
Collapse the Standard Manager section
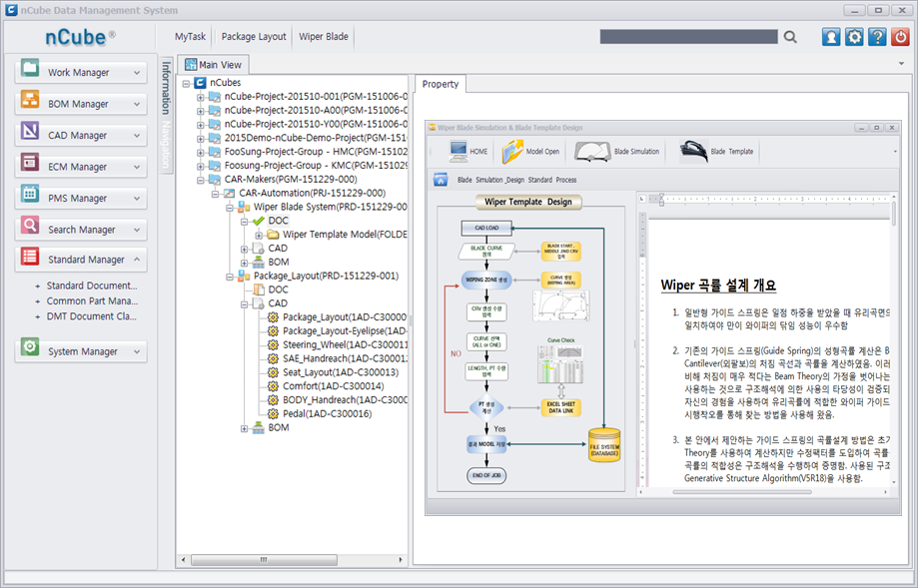136,260
